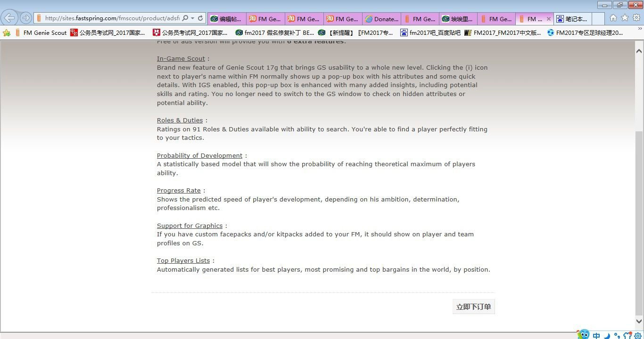
Task: Click the Progress Rate heading
Action: point(179,191)
